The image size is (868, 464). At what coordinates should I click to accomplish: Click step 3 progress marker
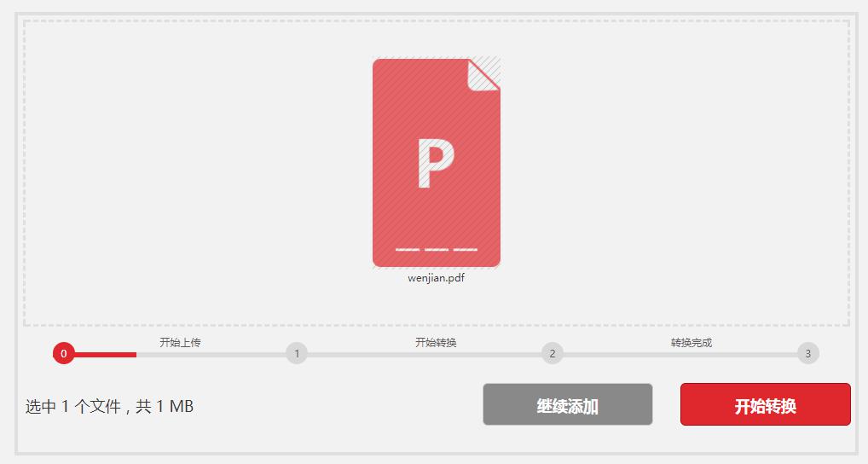pyautogui.click(x=807, y=353)
